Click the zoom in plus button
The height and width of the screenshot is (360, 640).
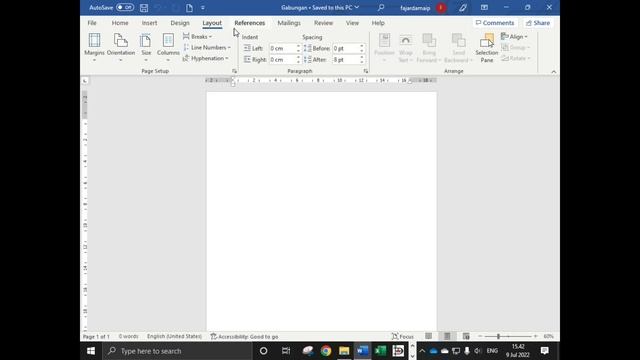(x=536, y=336)
